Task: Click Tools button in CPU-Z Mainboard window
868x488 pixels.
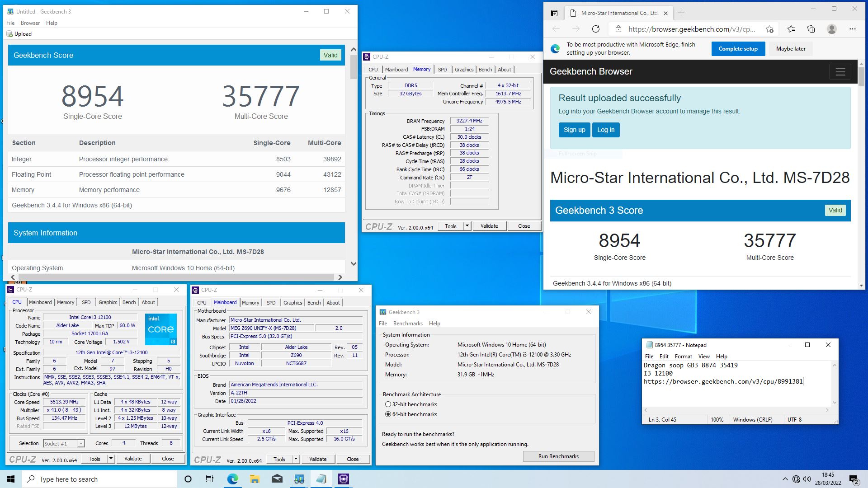Action: pyautogui.click(x=279, y=459)
